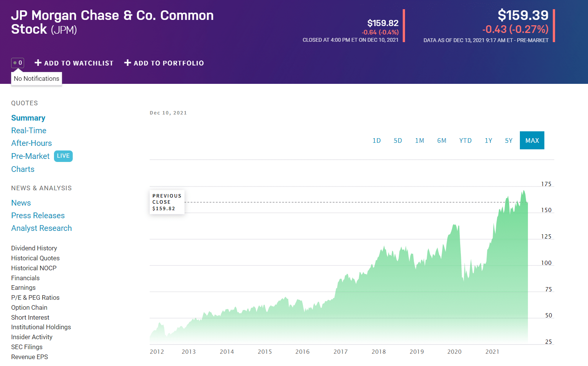Switch chart to 5Y range
The image size is (588, 366).
(x=509, y=141)
